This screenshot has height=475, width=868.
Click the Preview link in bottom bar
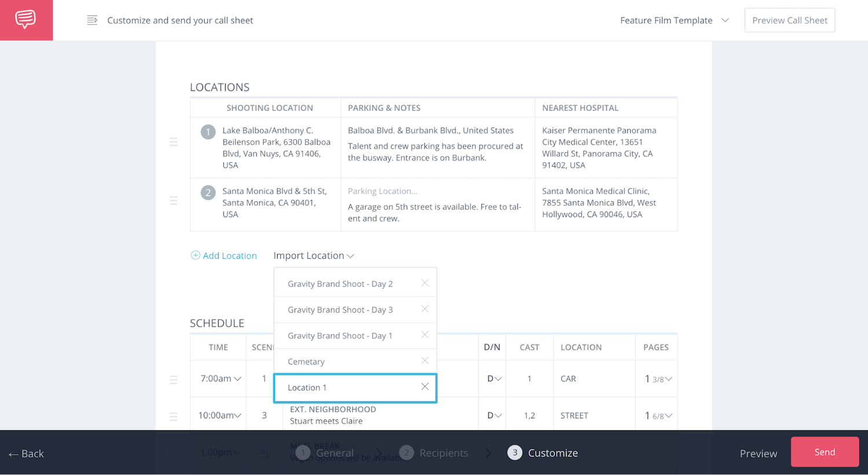758,454
